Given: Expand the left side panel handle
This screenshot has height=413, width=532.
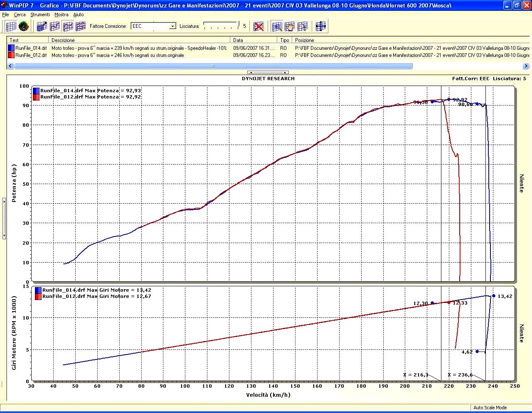Looking at the screenshot, I should click(x=4, y=218).
